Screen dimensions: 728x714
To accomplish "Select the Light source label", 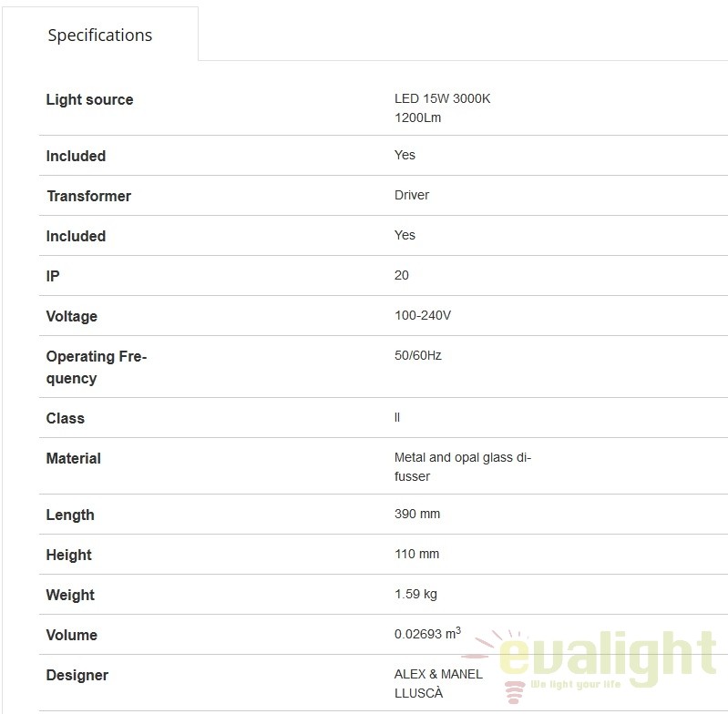I will point(89,99).
